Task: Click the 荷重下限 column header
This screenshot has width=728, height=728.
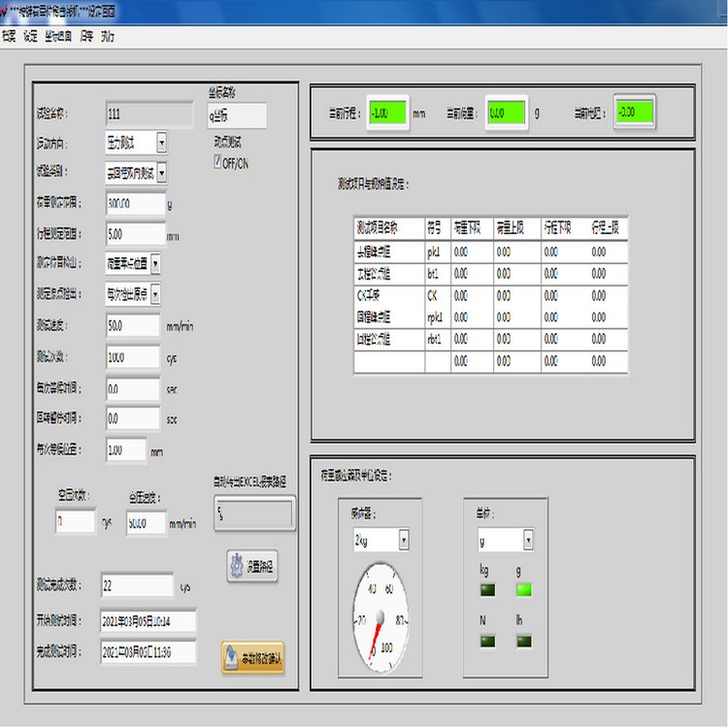Action: point(472,228)
